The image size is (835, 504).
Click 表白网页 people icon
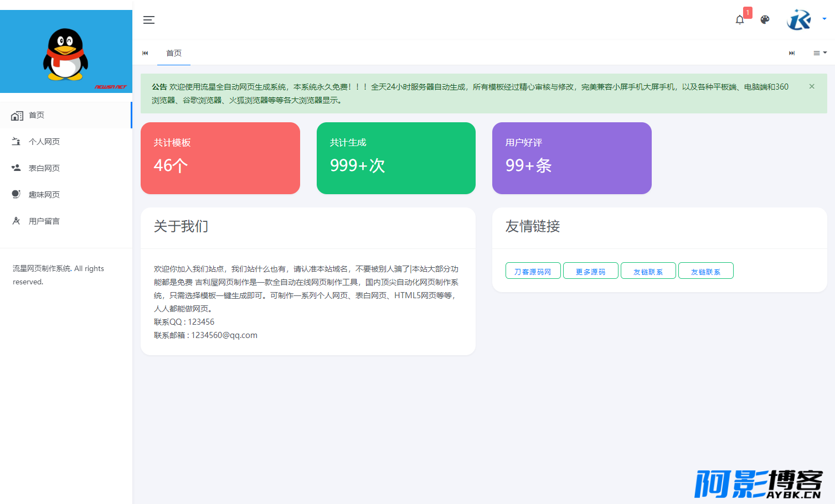coord(16,168)
